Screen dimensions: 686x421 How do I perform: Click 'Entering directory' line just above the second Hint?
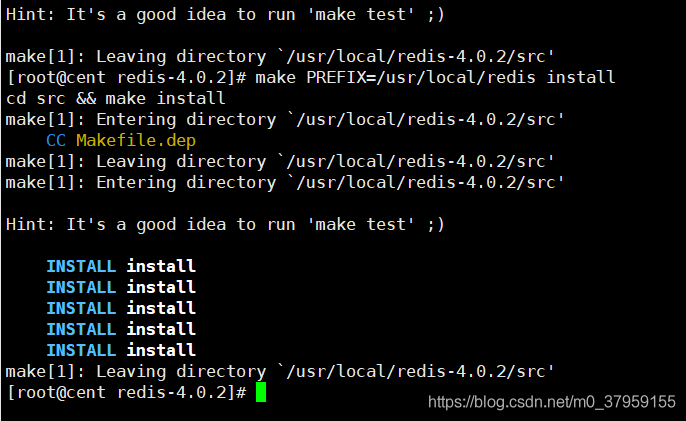(285, 182)
